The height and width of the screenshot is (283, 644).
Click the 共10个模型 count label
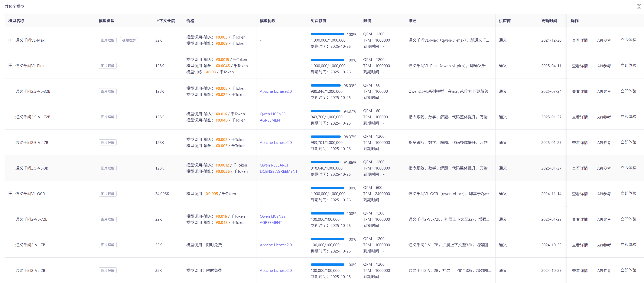pyautogui.click(x=15, y=6)
